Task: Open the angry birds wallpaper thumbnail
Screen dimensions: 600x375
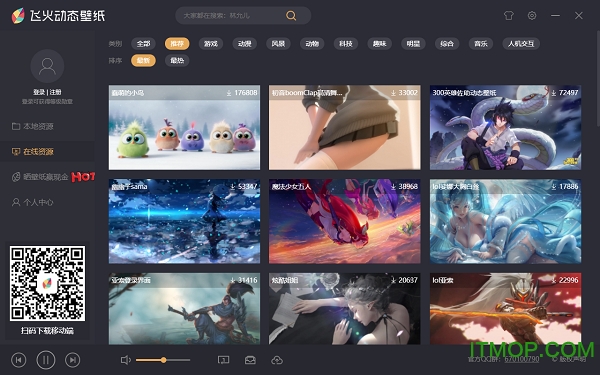Action: [x=184, y=127]
